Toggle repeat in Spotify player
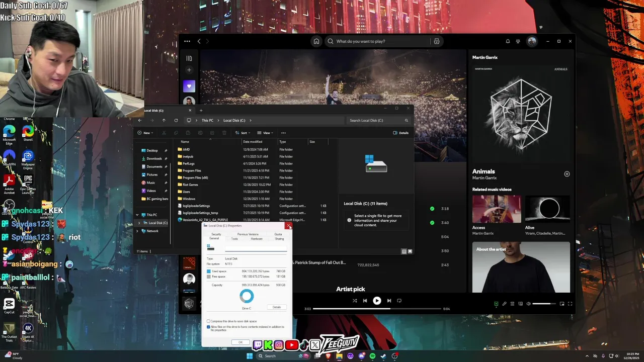Screen dimensions: 644x362 pyautogui.click(x=399, y=301)
